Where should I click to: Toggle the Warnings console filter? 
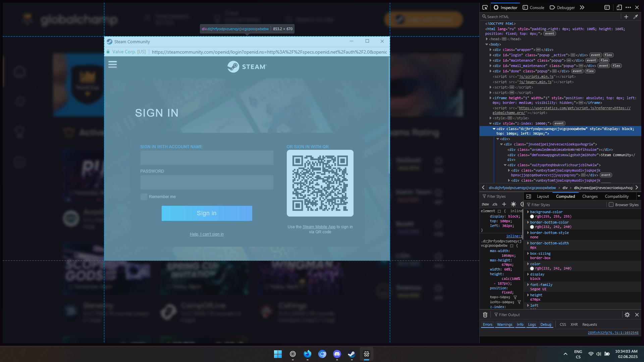click(504, 324)
